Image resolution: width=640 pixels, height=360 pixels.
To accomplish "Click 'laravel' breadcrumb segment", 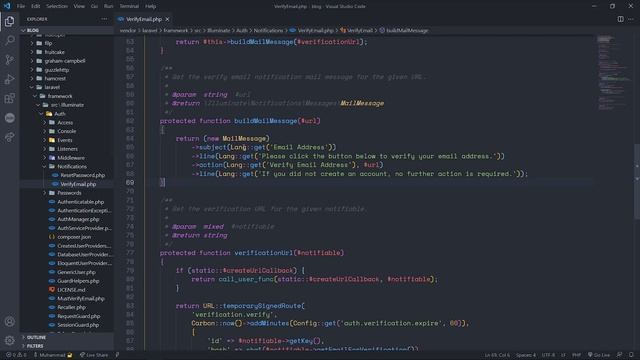I will click(149, 30).
